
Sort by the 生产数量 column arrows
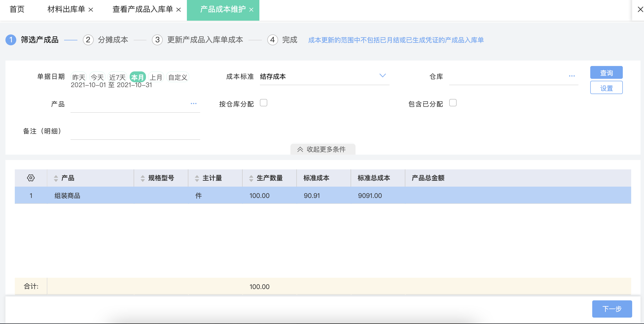[x=251, y=178]
